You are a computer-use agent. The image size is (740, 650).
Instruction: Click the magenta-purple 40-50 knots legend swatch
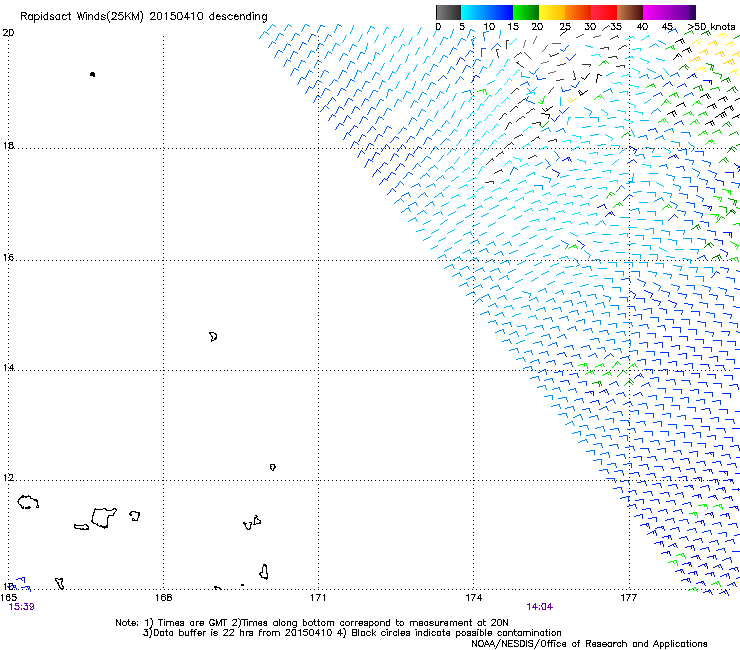click(669, 12)
